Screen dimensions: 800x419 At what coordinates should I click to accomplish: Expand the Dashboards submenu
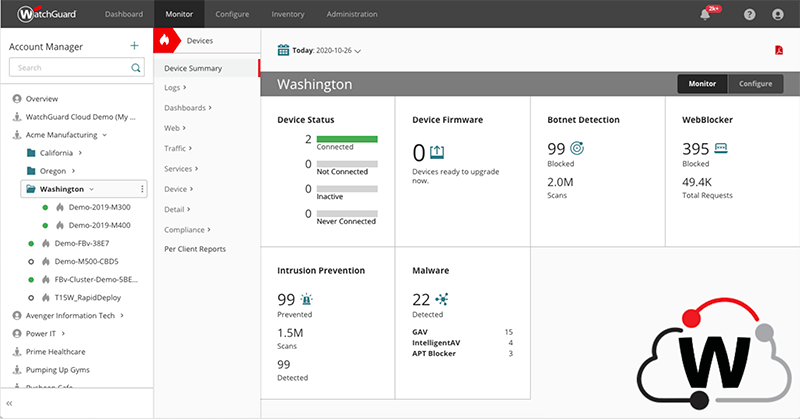(x=188, y=108)
